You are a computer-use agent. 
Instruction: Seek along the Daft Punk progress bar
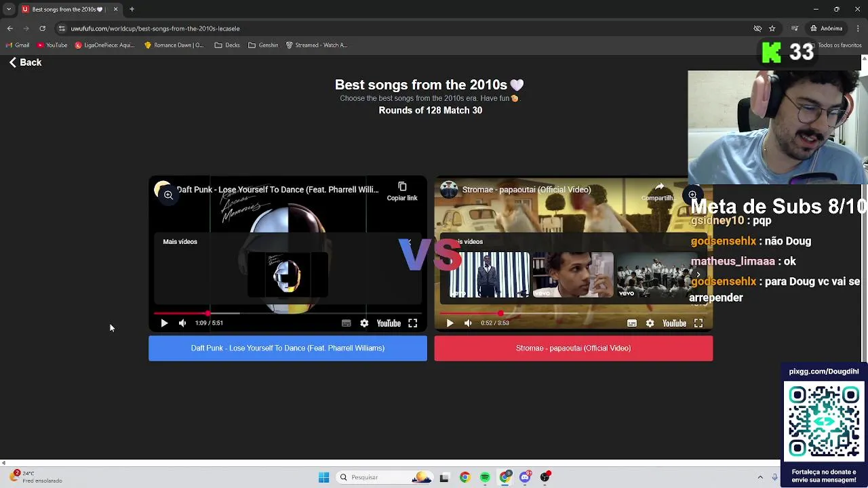click(288, 313)
